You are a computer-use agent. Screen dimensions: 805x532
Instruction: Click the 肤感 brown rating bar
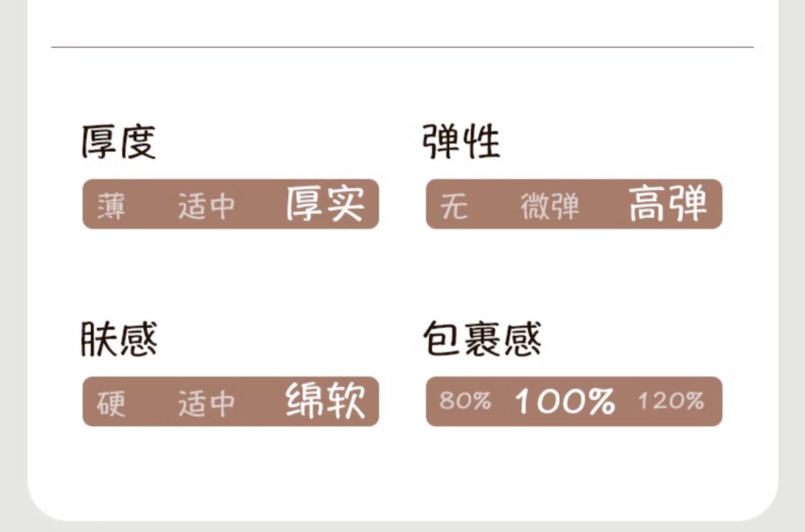pos(231,402)
